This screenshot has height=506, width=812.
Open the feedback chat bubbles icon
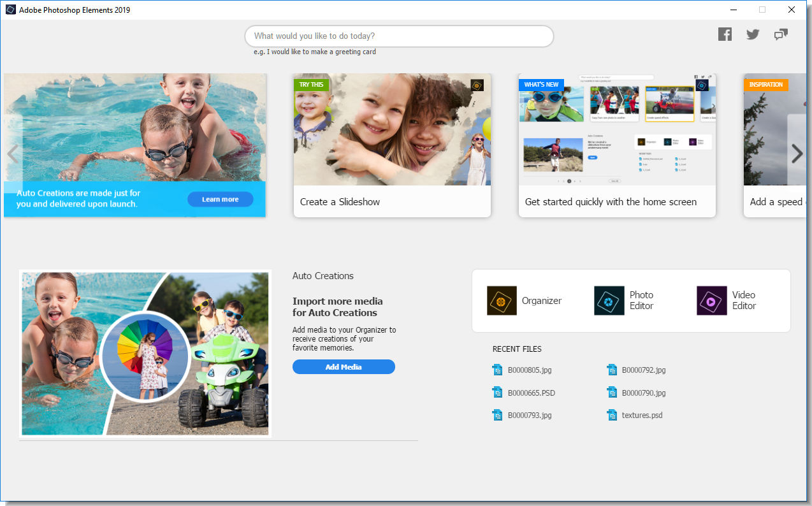(781, 34)
